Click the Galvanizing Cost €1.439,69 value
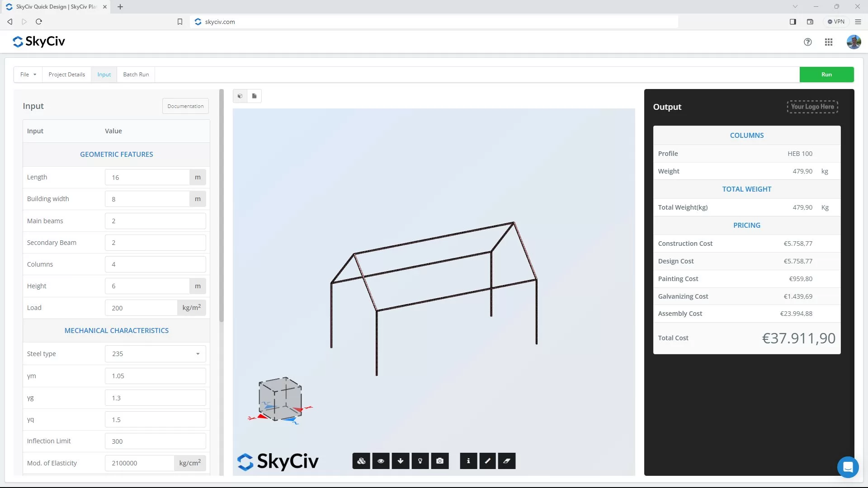The width and height of the screenshot is (868, 488). (798, 296)
